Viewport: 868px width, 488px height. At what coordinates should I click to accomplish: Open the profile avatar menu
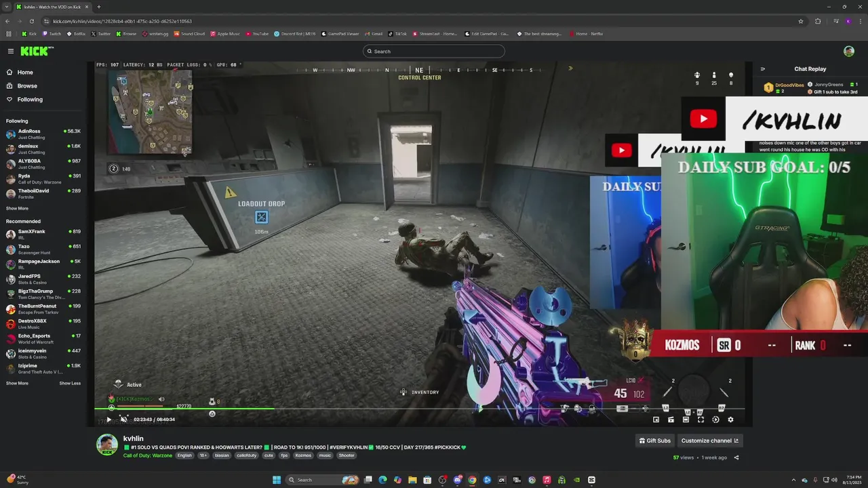(x=848, y=52)
